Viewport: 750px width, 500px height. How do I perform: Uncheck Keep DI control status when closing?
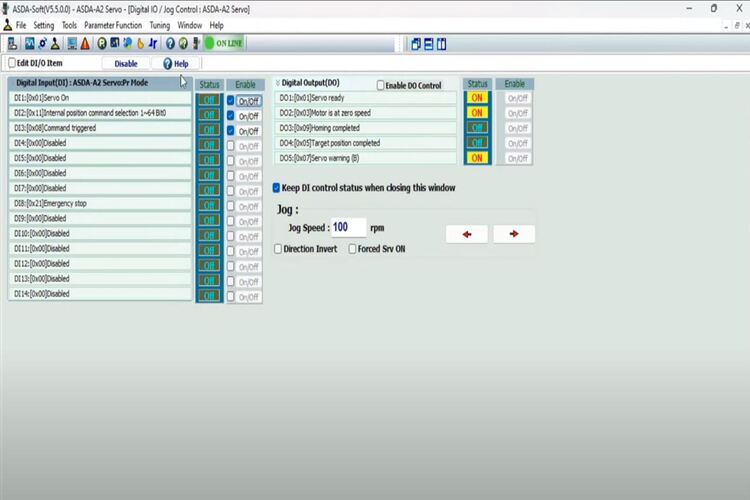(x=277, y=187)
